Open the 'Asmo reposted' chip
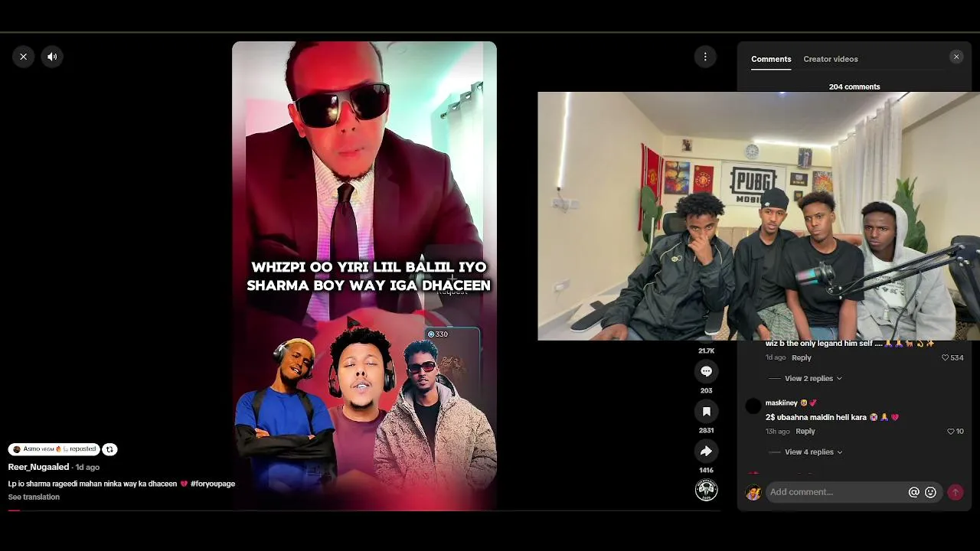The image size is (980, 551). [54, 449]
